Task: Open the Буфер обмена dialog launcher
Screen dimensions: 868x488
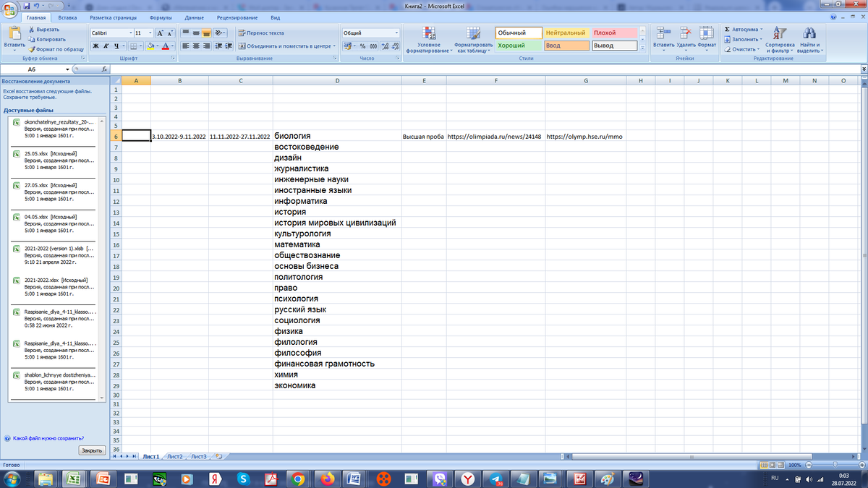Action: (x=84, y=58)
